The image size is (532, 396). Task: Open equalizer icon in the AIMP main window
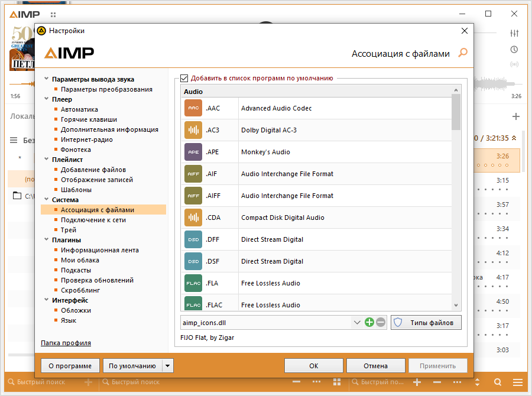point(514,33)
